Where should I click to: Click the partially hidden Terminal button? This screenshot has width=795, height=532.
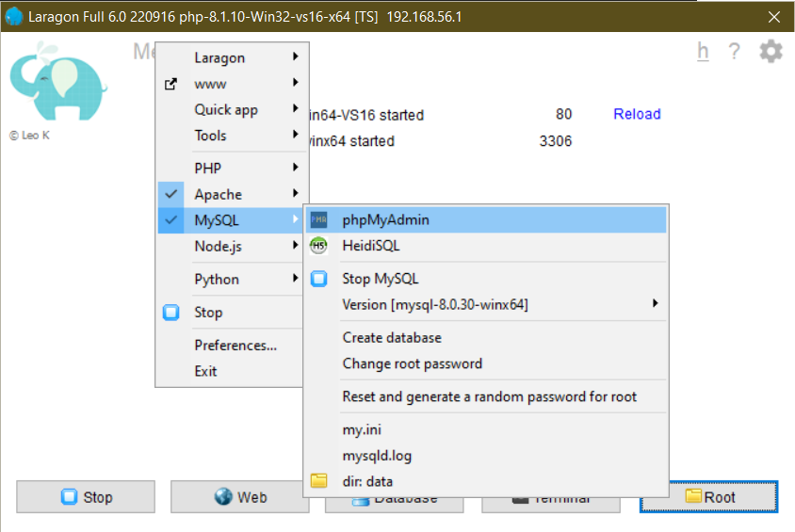coord(551,505)
